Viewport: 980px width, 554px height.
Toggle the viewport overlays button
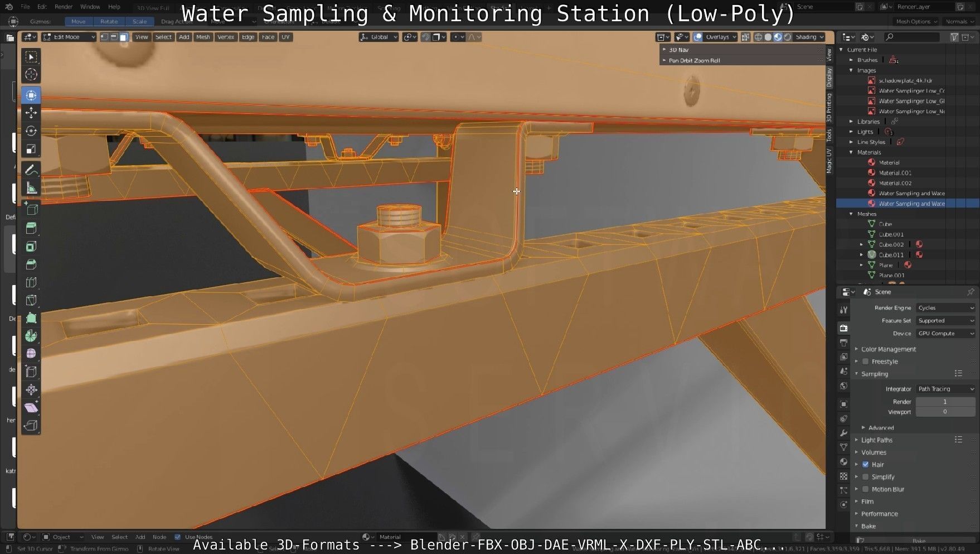pos(698,37)
